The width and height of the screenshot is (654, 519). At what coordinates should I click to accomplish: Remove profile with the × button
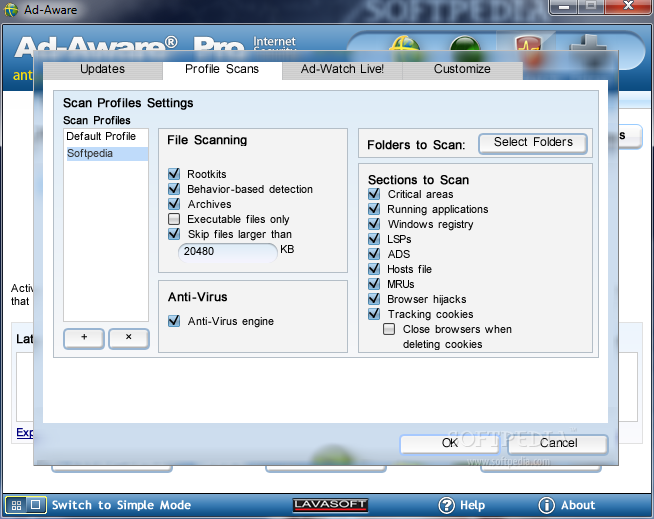[x=128, y=338]
